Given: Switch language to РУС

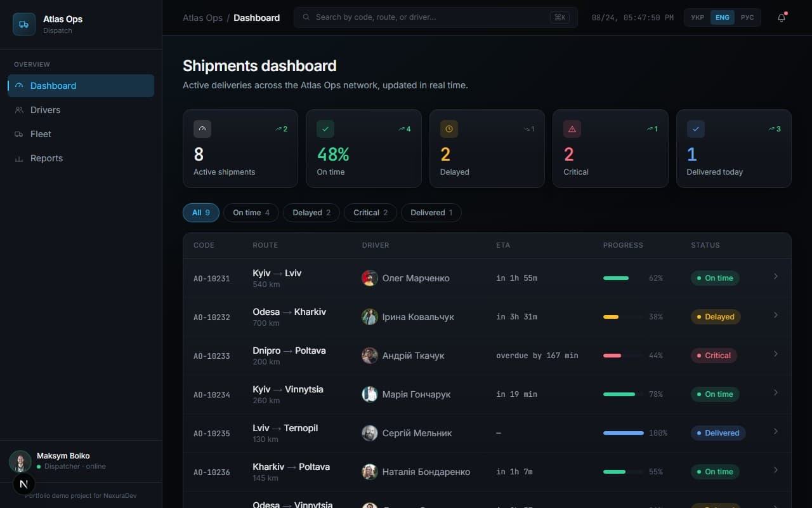Looking at the screenshot, I should point(747,17).
